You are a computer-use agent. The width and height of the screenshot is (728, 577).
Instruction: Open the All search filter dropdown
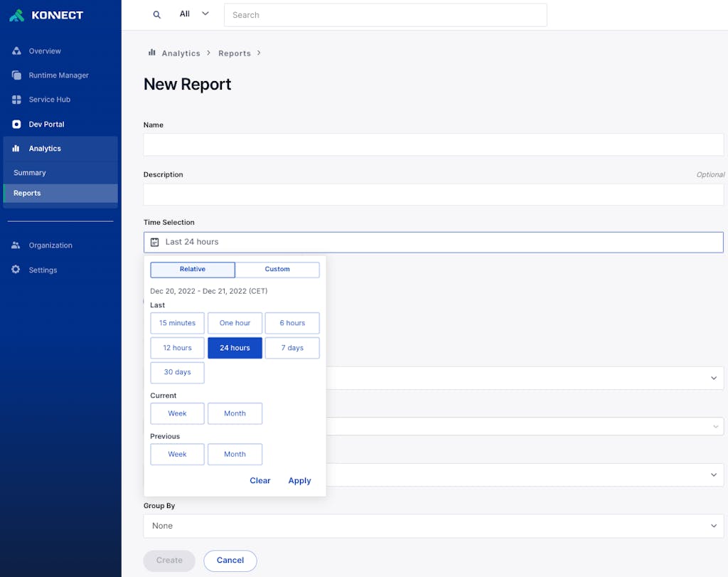pyautogui.click(x=193, y=14)
